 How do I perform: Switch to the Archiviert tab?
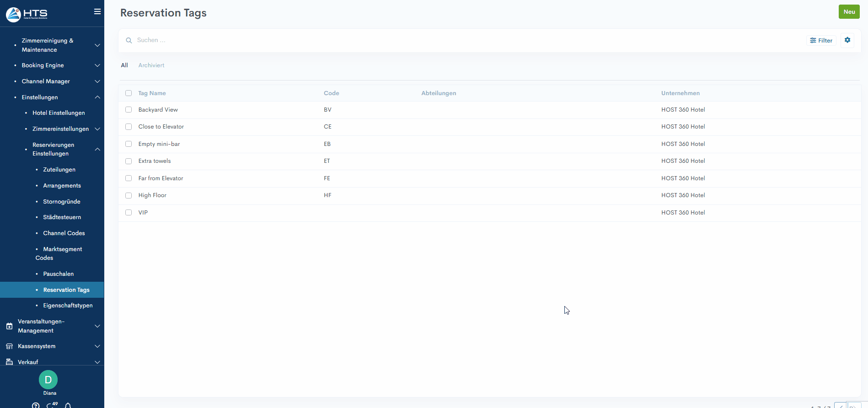click(151, 65)
